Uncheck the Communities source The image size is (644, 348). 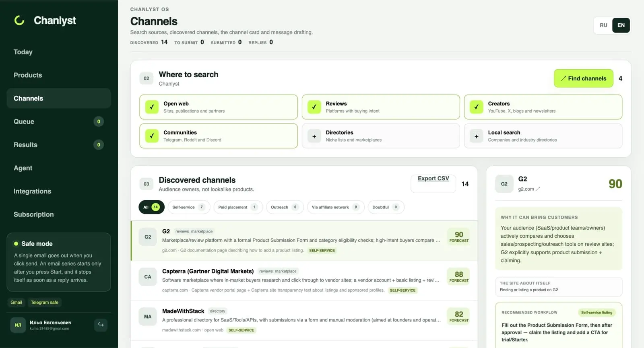(x=152, y=136)
